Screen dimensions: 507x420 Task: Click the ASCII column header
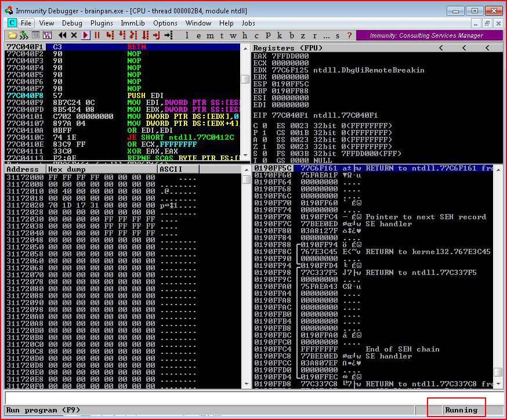179,169
